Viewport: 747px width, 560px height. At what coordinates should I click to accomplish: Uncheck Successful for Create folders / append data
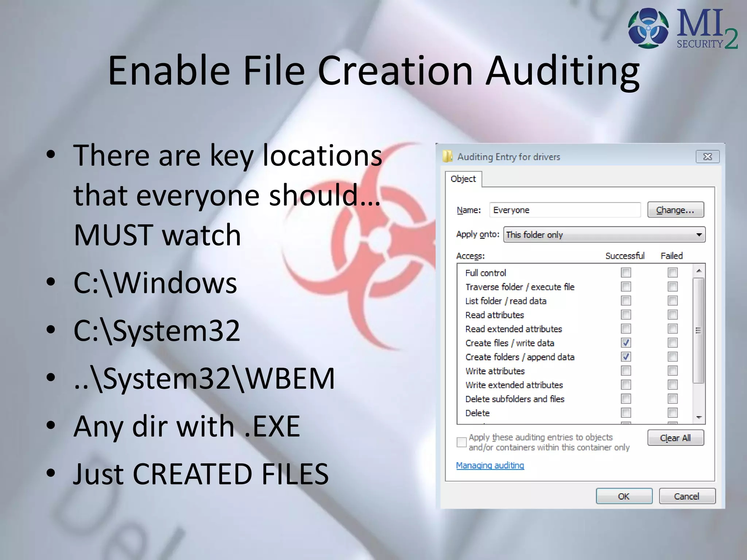(626, 357)
